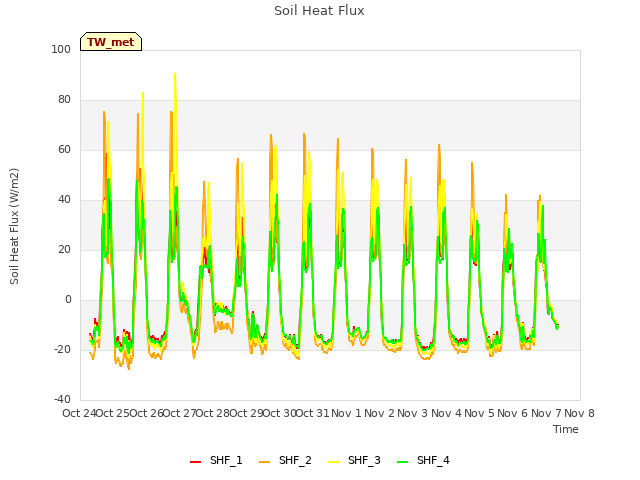
Task: Click the Nov 3 x-axis label
Action: [413, 413]
